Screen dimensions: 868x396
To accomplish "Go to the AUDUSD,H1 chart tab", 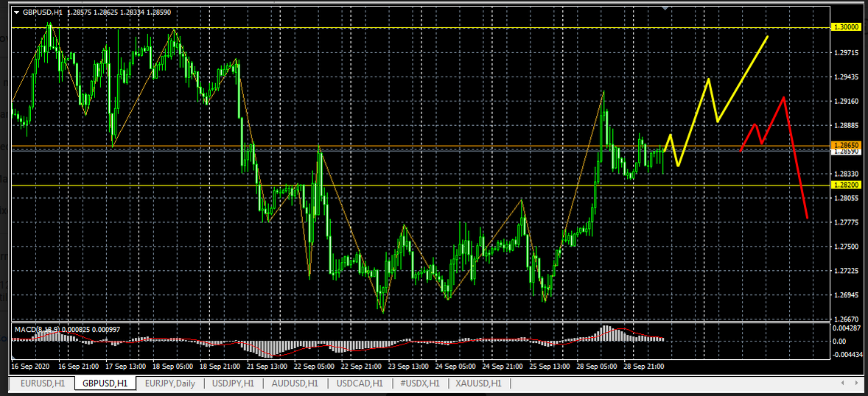I will coord(295,383).
